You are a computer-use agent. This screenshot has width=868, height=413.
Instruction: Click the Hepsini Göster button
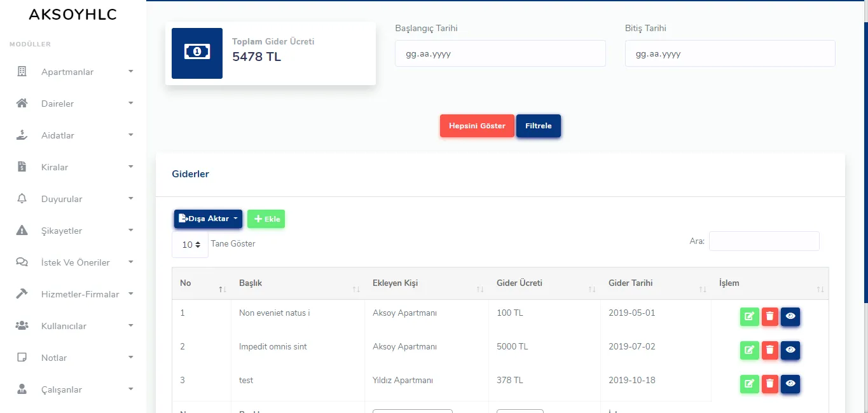coord(477,126)
